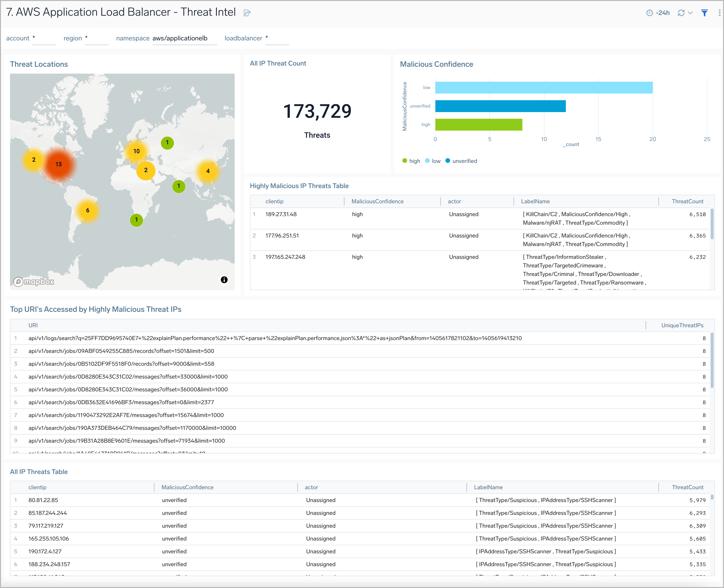Click the high confidence green bar

(479, 125)
